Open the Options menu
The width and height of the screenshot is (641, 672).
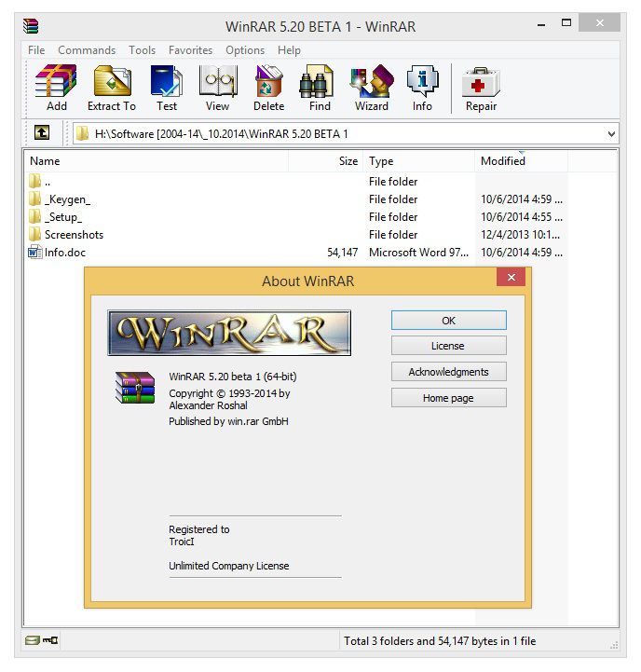pos(245,50)
